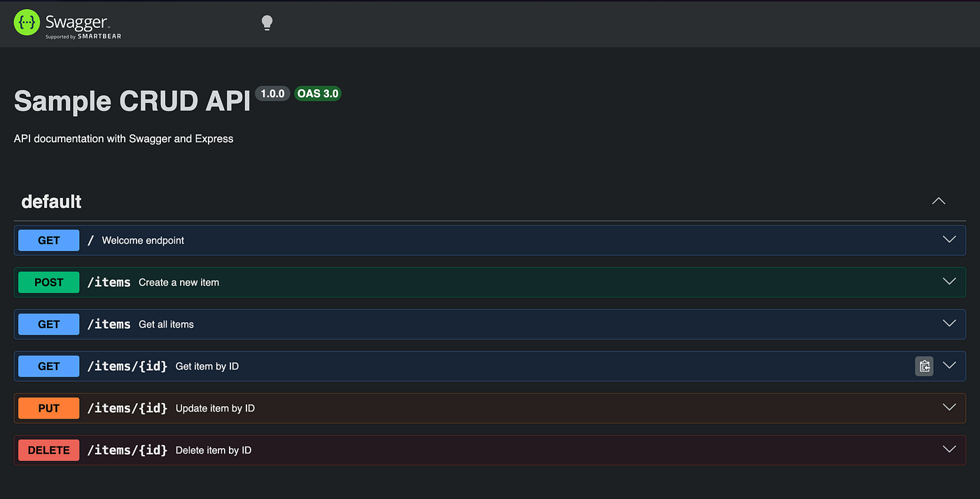This screenshot has width=980, height=499.
Task: Click 'API documentation with Swagger and Express' text
Action: pyautogui.click(x=124, y=139)
